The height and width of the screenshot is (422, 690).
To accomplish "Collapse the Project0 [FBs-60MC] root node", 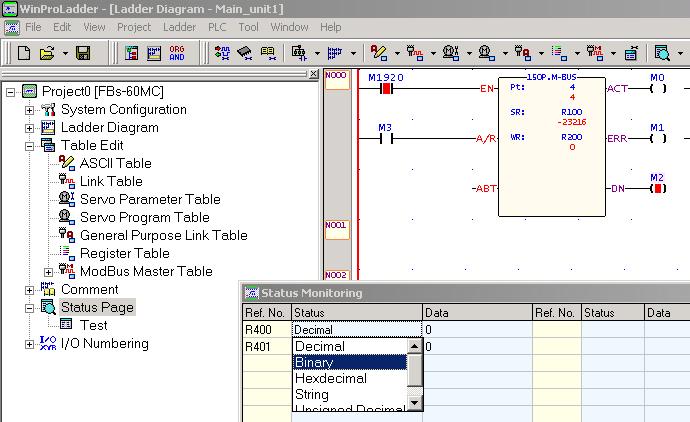I will click(x=11, y=92).
